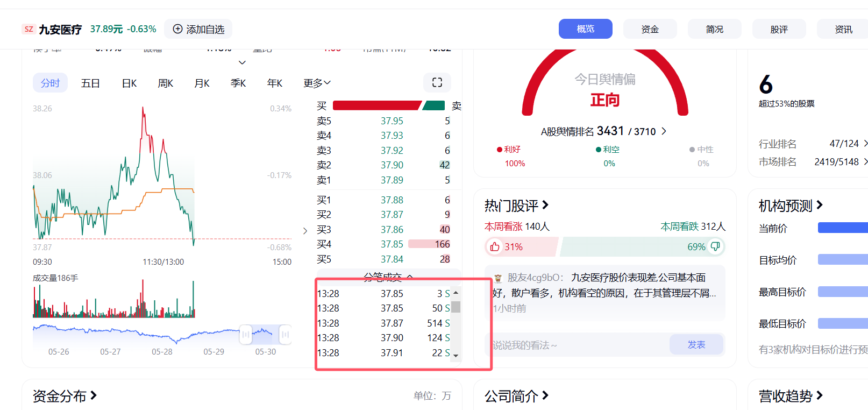Click 利空 0% sentiment label
The image size is (868, 410).
(x=608, y=156)
